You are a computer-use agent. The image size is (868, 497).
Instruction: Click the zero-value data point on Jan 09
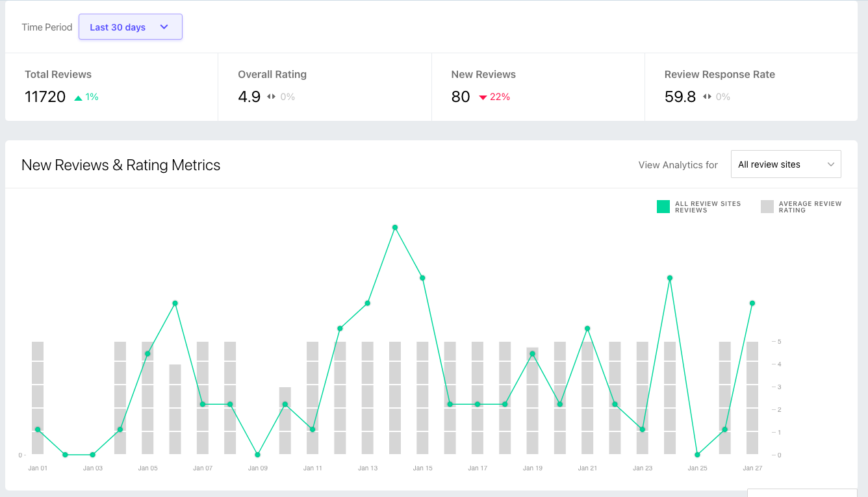258,455
